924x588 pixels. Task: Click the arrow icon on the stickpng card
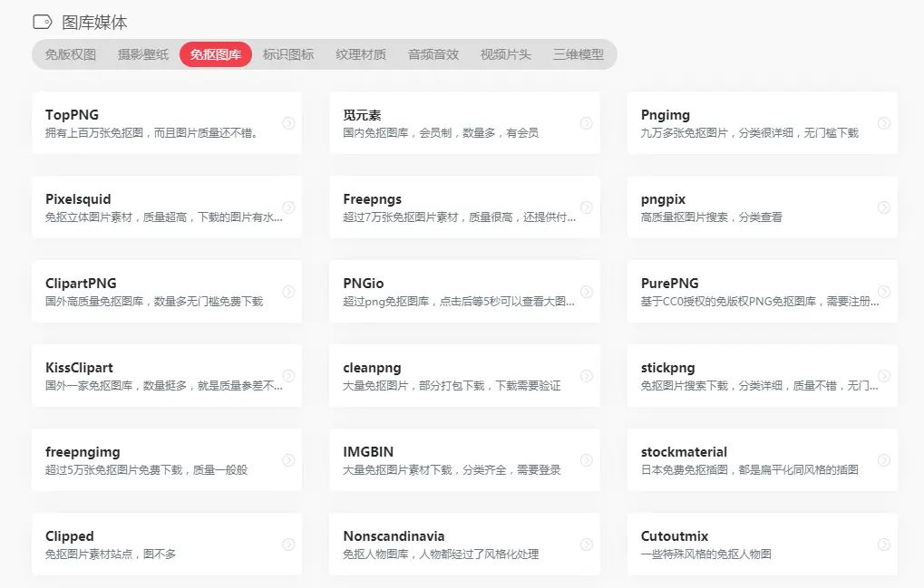(883, 375)
